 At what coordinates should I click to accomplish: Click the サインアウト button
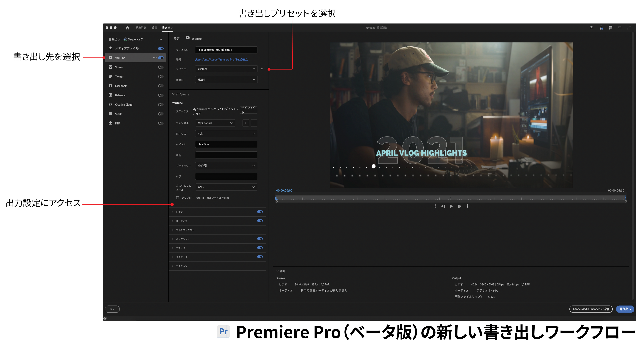click(x=249, y=110)
